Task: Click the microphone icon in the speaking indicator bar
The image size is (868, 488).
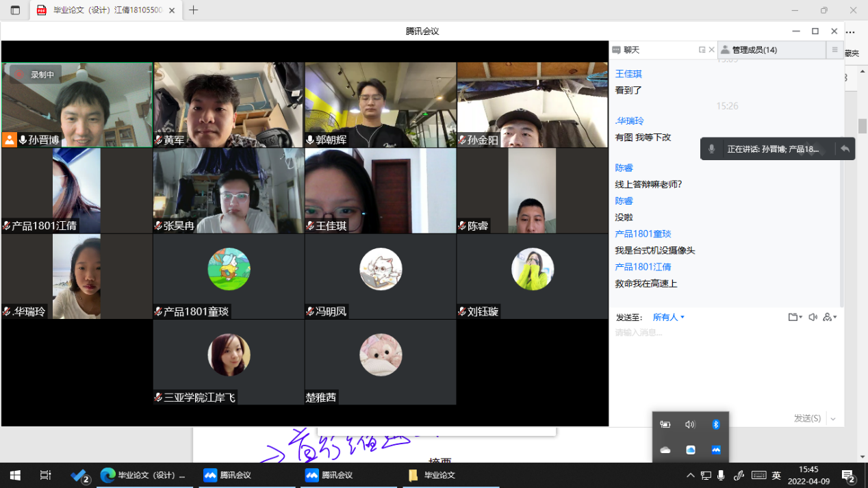Action: pyautogui.click(x=711, y=149)
